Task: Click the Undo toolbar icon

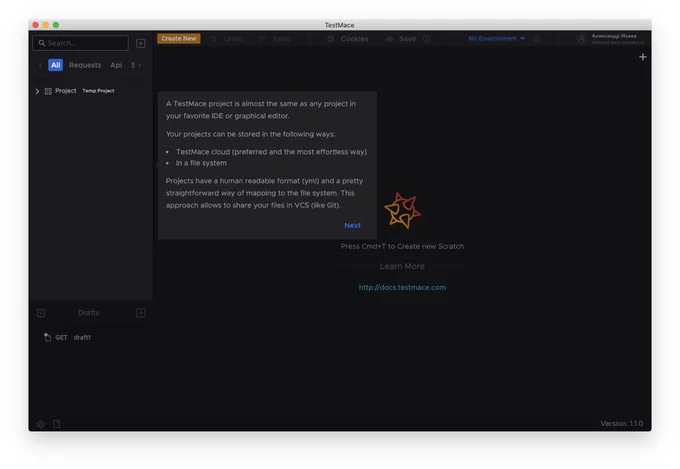Action: tap(213, 39)
